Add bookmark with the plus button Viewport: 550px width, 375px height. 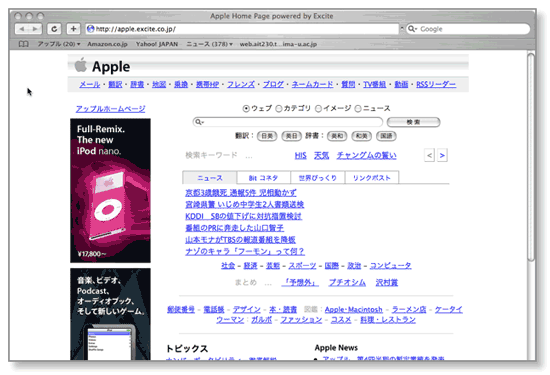pos(73,29)
